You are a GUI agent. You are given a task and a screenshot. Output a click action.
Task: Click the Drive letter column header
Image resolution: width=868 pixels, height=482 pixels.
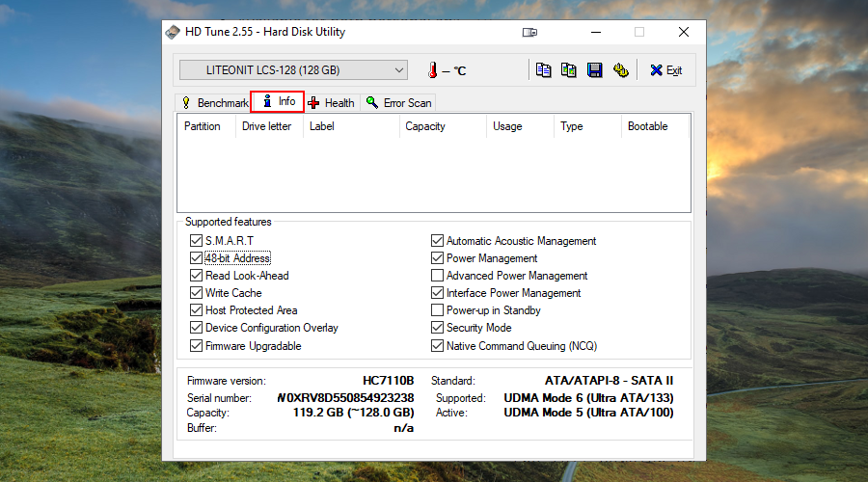coord(269,126)
